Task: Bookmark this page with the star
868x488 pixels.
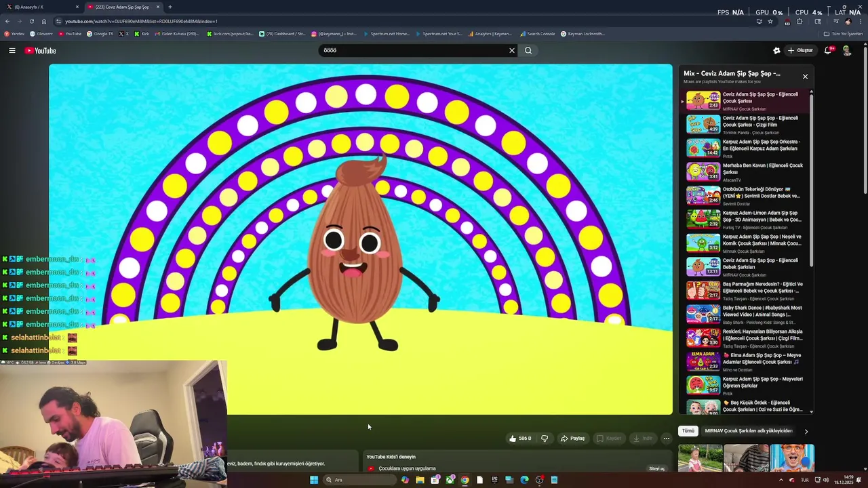Action: (770, 21)
